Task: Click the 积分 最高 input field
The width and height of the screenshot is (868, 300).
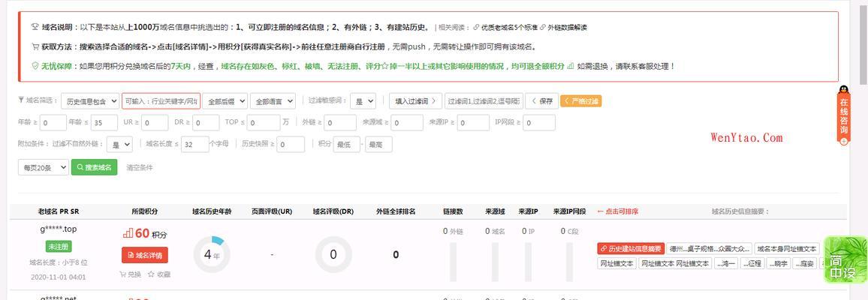Action: click(x=378, y=145)
